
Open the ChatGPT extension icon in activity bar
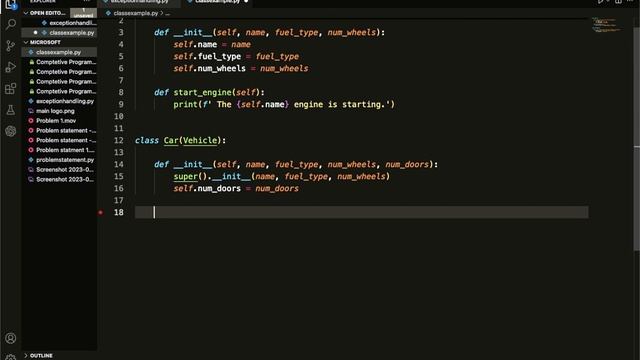pos(11,131)
